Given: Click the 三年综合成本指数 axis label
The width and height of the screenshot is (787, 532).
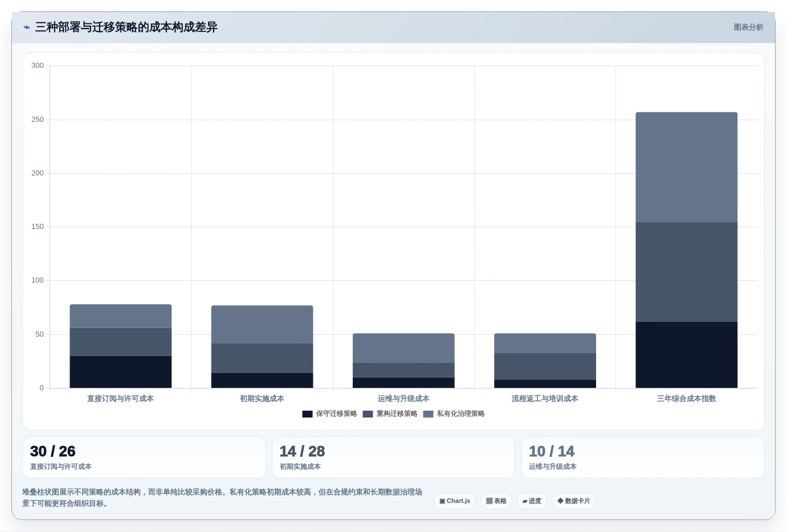Looking at the screenshot, I should tap(686, 399).
